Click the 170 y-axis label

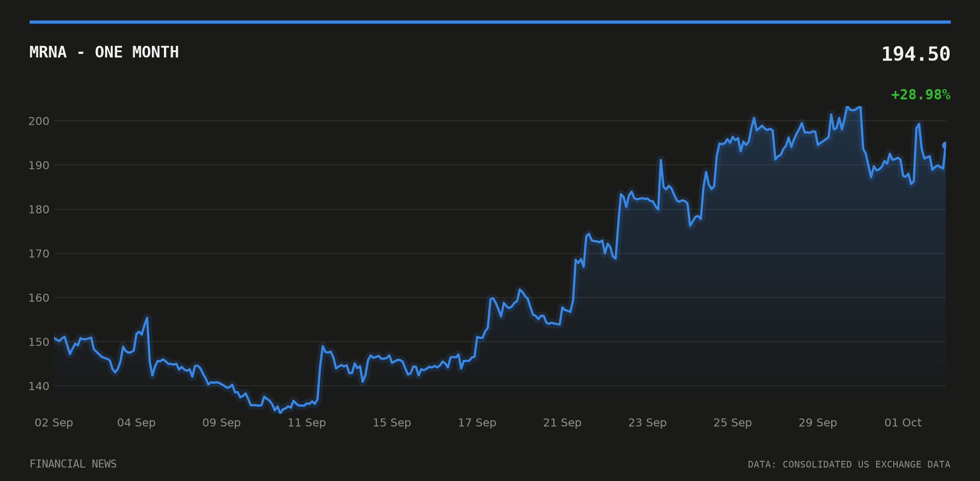[39, 253]
